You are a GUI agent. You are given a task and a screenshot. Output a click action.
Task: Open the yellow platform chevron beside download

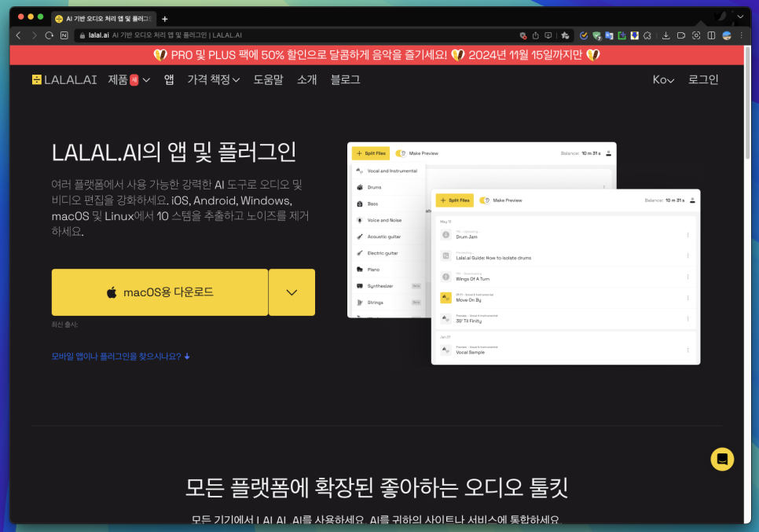pyautogui.click(x=291, y=292)
